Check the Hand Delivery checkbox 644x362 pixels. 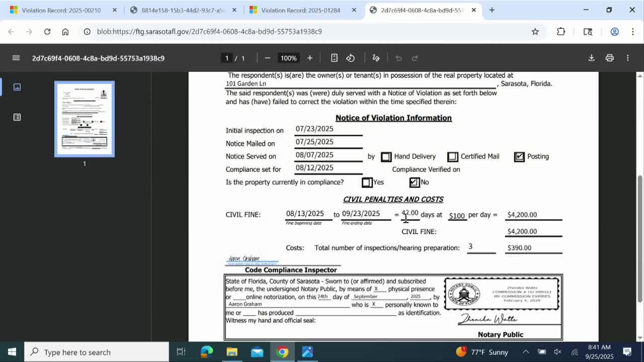click(x=386, y=157)
